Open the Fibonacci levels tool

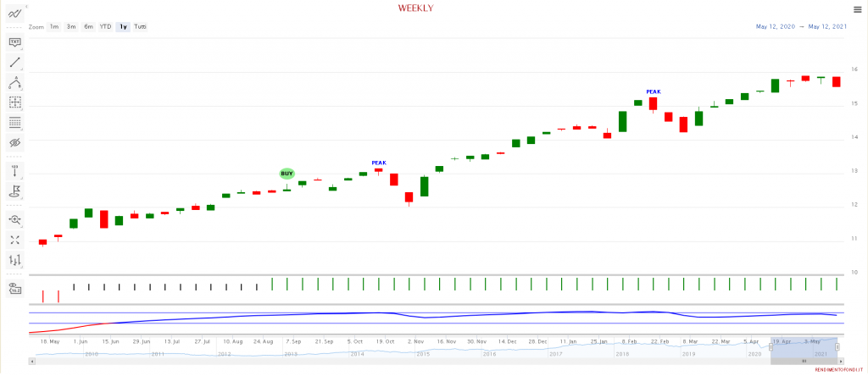(14, 123)
